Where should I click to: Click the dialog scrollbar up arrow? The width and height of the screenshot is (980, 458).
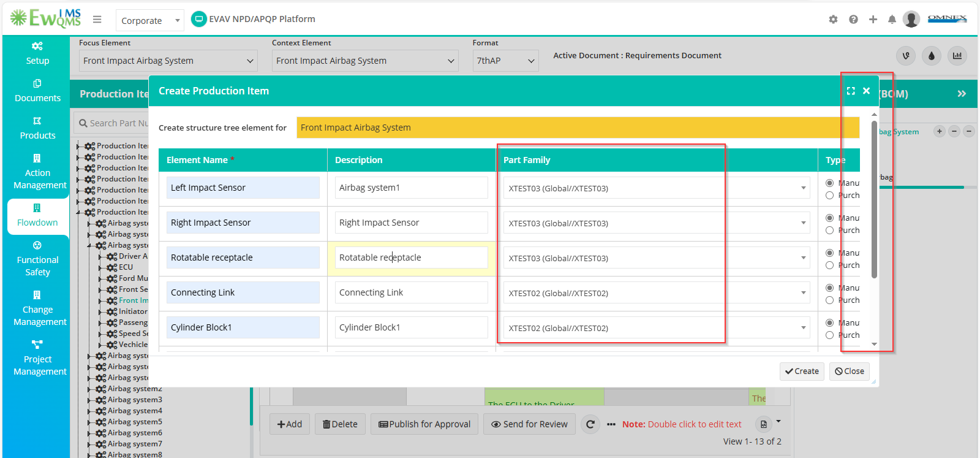tap(874, 115)
